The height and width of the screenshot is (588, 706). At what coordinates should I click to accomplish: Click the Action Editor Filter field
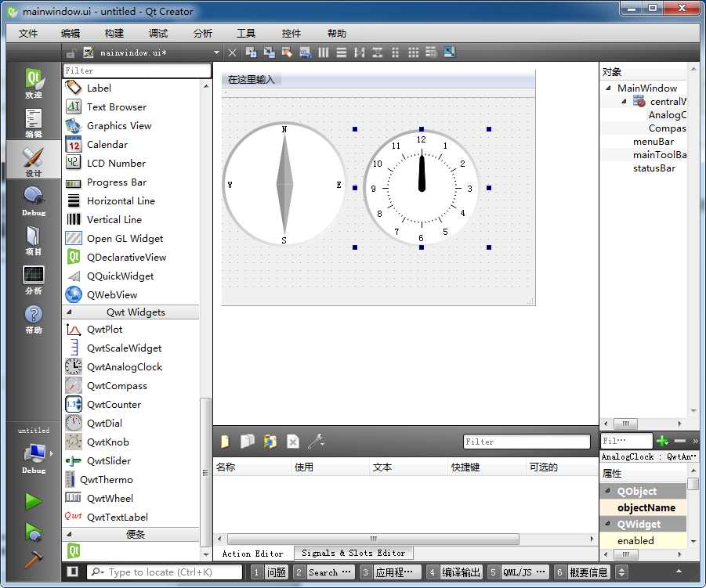pos(527,442)
